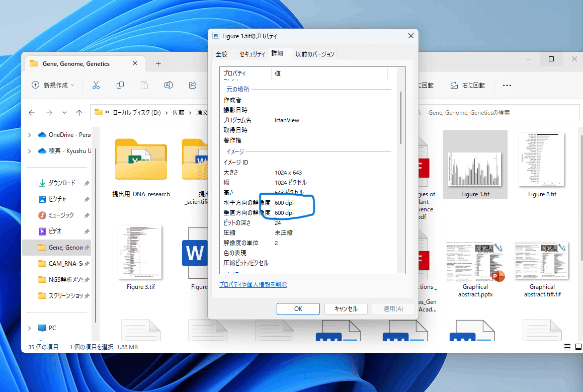Select Graphical abstract.pptx file
The width and height of the screenshot is (583, 392).
[x=475, y=269]
